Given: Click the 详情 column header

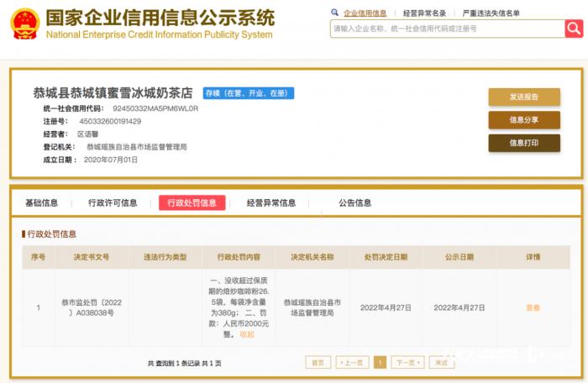Looking at the screenshot, I should coord(533,257).
